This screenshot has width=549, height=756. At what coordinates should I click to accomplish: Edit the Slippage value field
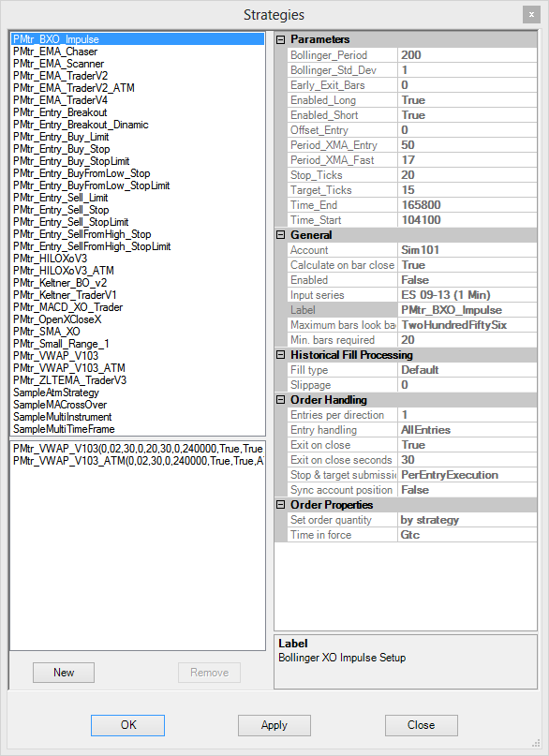(x=467, y=385)
